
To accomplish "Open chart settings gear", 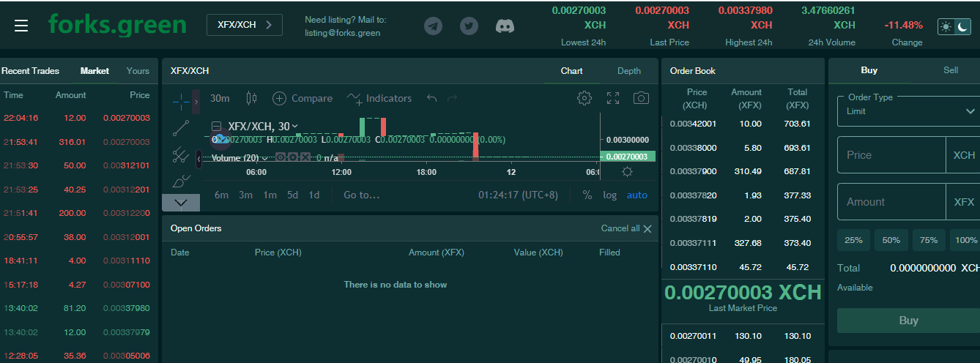I will [584, 98].
